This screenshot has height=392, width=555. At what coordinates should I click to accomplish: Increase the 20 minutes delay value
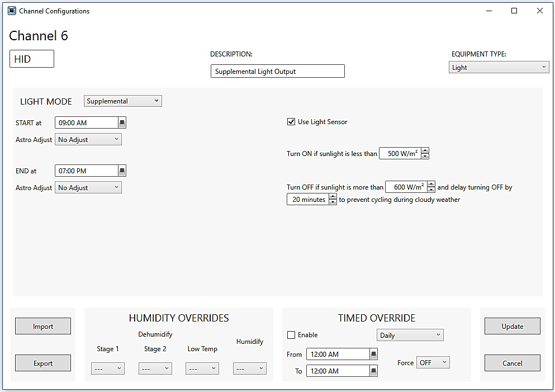333,196
